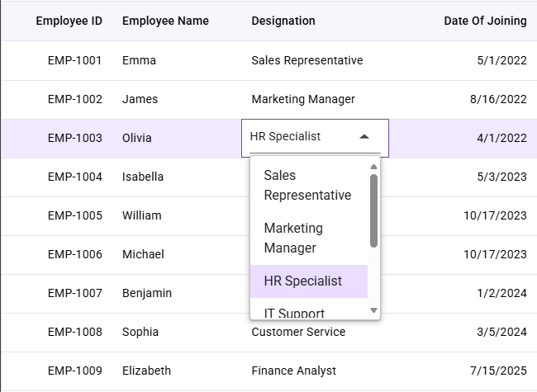Sort by Employee ID column header

click(x=69, y=21)
